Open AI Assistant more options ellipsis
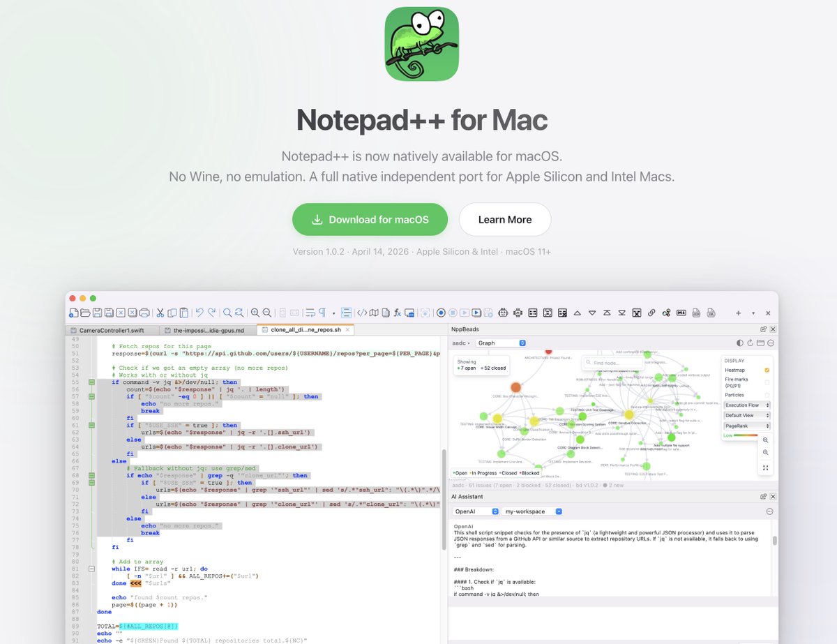The image size is (837, 644). [769, 511]
